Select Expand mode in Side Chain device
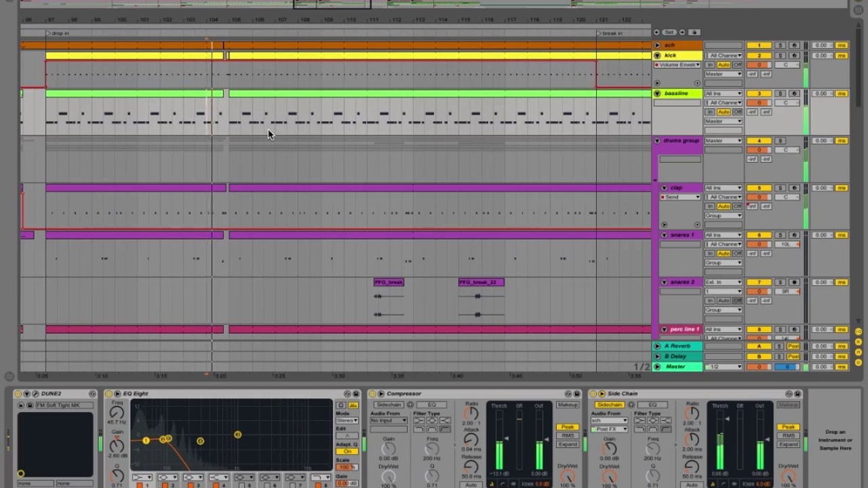This screenshot has height=488, width=868. click(789, 444)
